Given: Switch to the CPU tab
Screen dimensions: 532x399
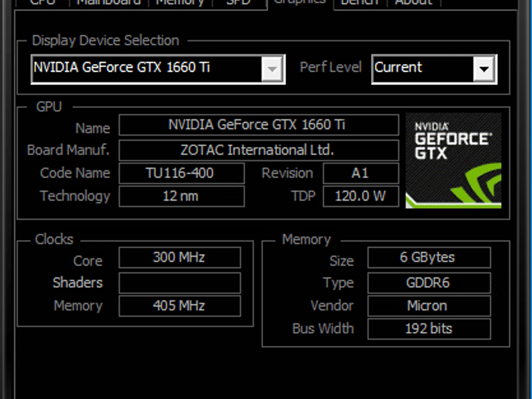Looking at the screenshot, I should (x=42, y=3).
